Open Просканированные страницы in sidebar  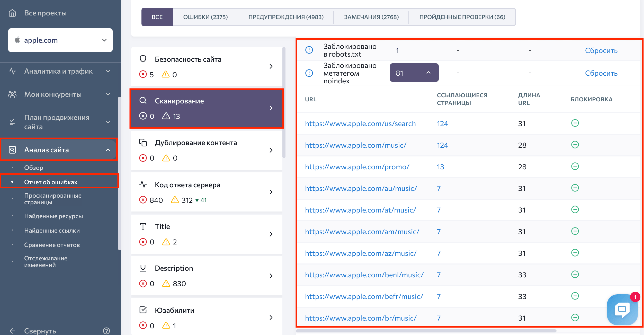pyautogui.click(x=53, y=199)
